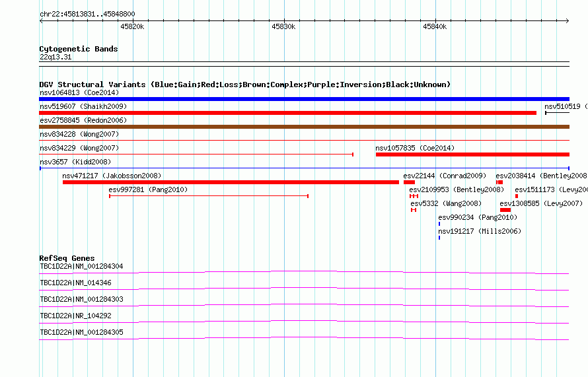Viewport: 588px width, 377px height.
Task: Select the esv990234 (Pang2010) blue marker
Action: [x=439, y=224]
